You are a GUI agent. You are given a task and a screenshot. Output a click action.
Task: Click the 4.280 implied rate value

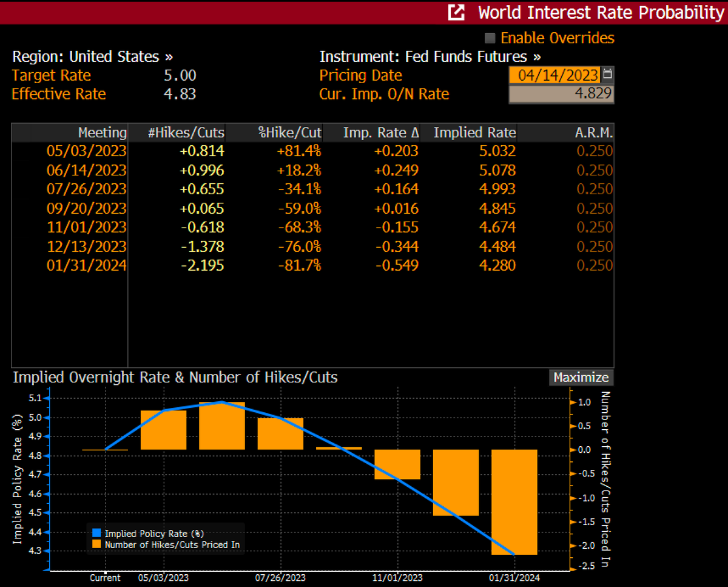coord(496,265)
